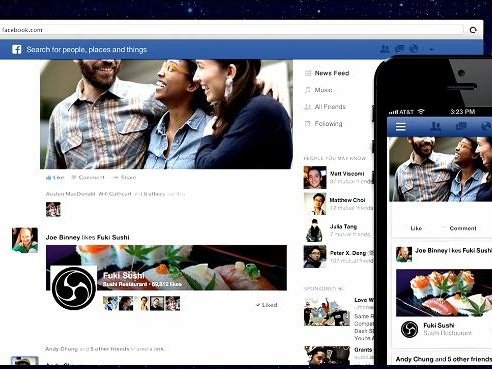This screenshot has height=369, width=492.
Task: Click the icon beside Following
Action: pos(308,124)
